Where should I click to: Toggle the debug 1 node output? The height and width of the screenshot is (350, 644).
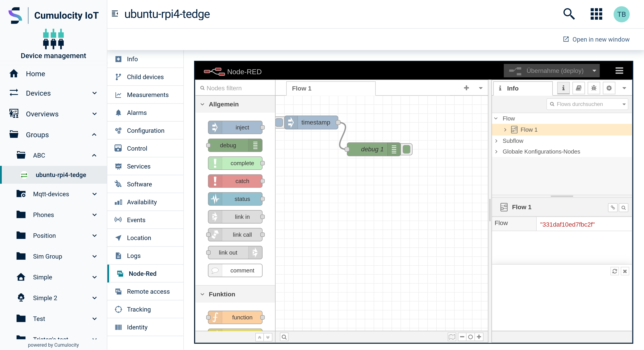407,149
